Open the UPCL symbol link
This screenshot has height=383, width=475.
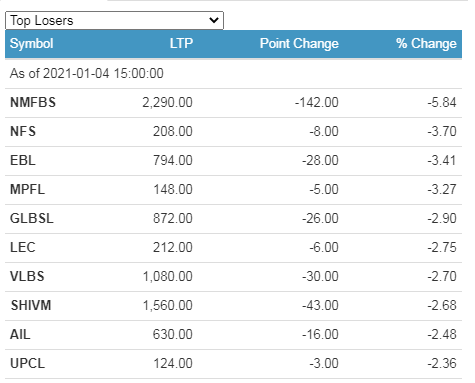(27, 363)
